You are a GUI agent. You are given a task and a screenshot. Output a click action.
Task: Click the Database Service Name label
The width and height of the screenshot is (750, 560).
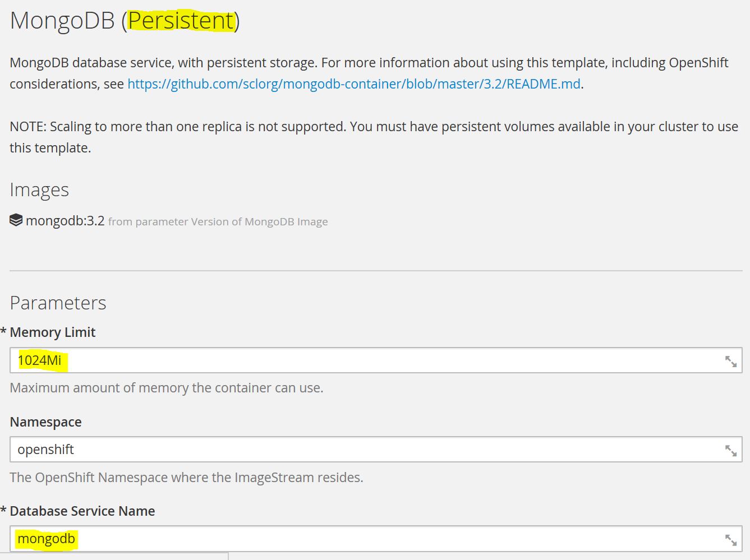82,511
